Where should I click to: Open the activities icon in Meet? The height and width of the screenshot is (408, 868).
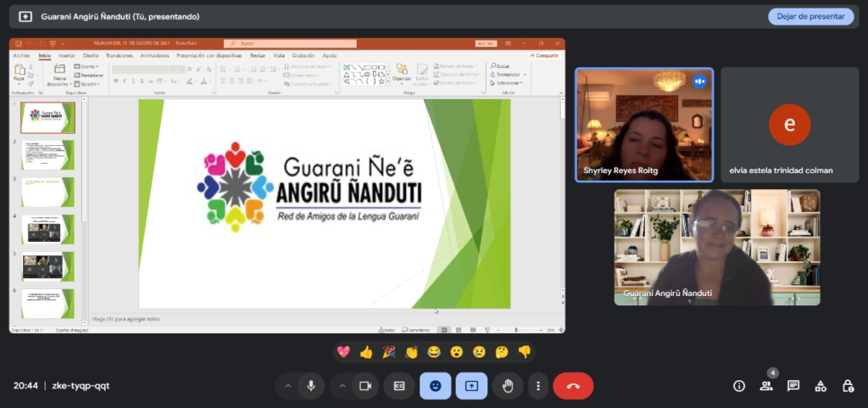point(821,386)
